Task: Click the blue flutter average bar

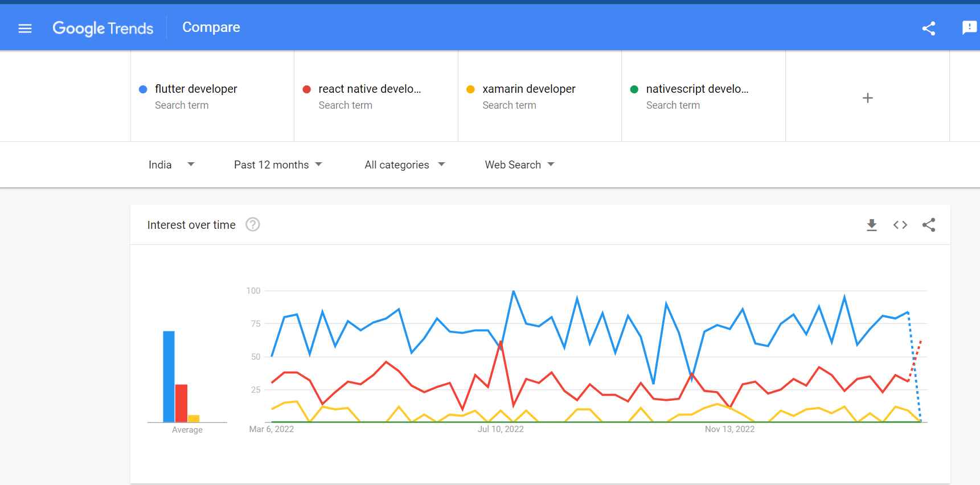Action: point(169,376)
